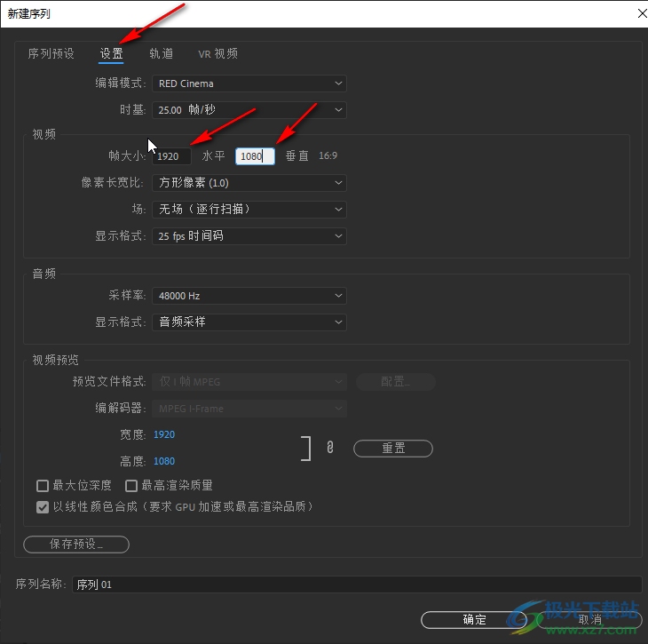648x644 pixels.
Task: Open the video 显示格式 25 fps 时间码 dropdown
Action: [249, 236]
